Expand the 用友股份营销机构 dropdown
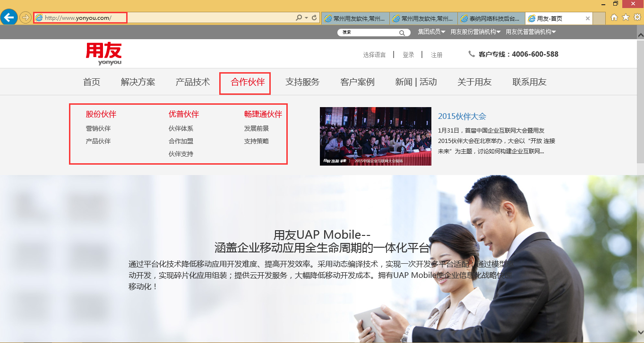644x343 pixels. (475, 32)
